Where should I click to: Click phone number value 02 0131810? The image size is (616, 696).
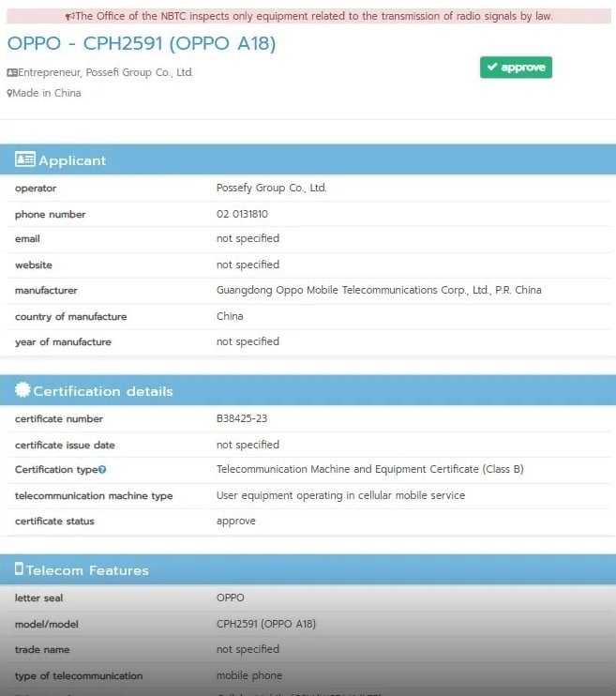242,214
